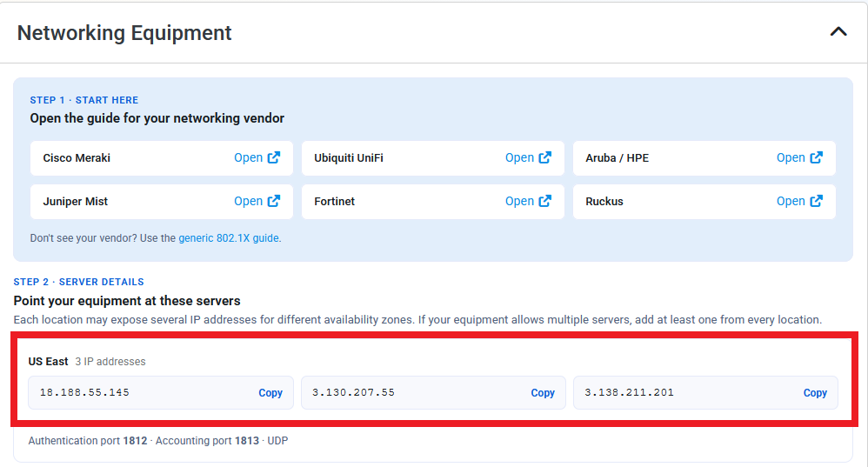Click 'Step 1 · Start Here' label
The width and height of the screenshot is (868, 467).
pos(84,100)
